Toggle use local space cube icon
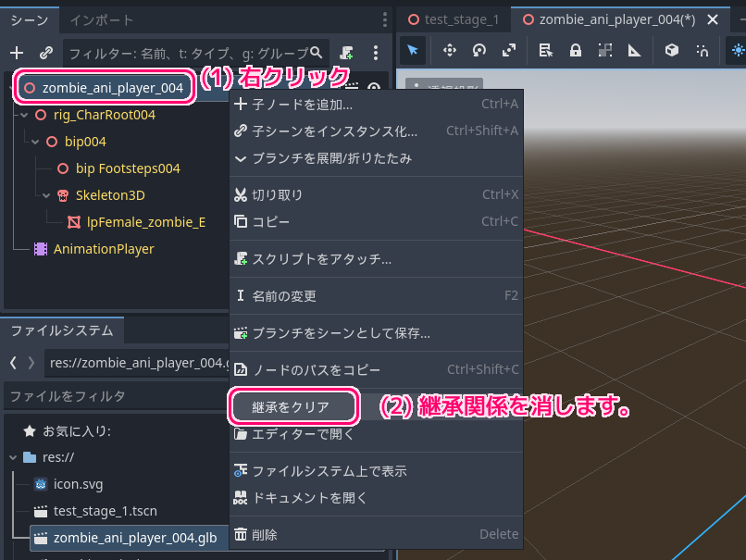The height and width of the screenshot is (560, 746). pos(672,51)
